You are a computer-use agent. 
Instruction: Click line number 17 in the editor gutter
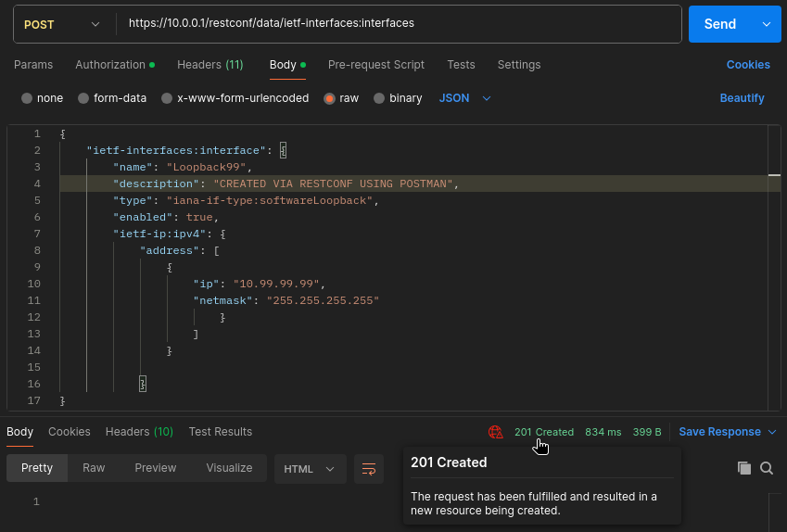pyautogui.click(x=33, y=400)
